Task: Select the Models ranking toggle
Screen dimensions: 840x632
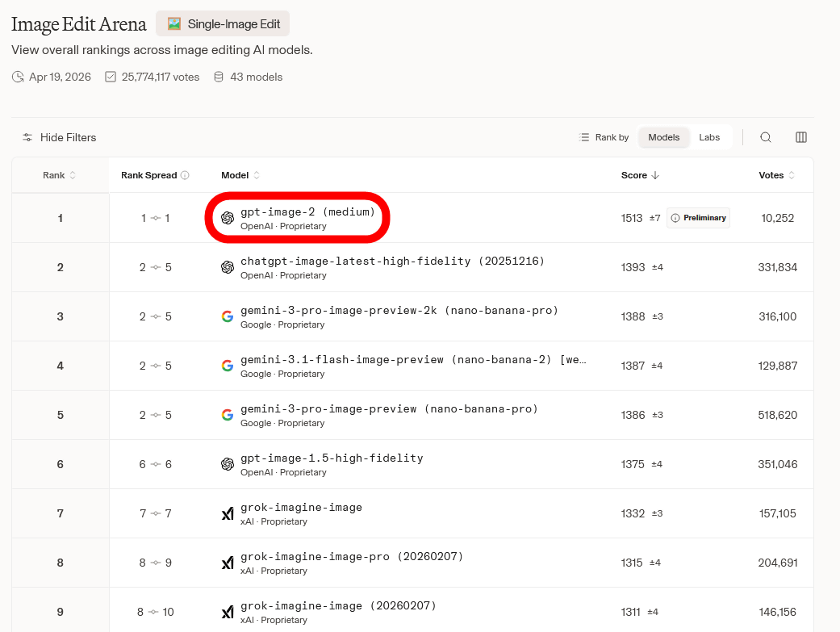Action: (663, 137)
